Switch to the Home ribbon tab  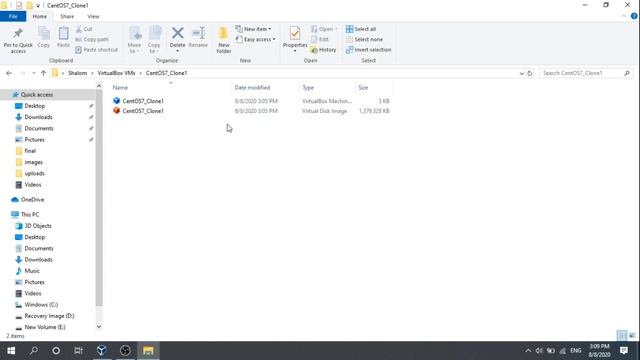[x=40, y=16]
